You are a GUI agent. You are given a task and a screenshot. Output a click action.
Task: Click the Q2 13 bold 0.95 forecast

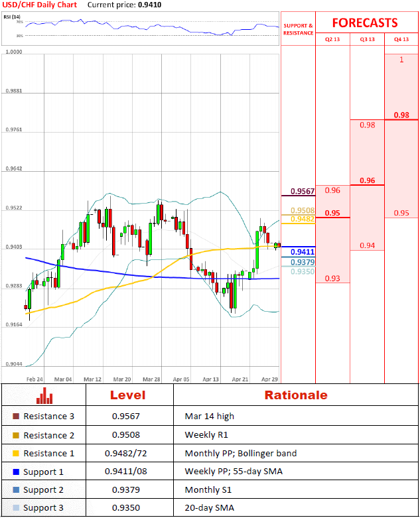coord(332,213)
